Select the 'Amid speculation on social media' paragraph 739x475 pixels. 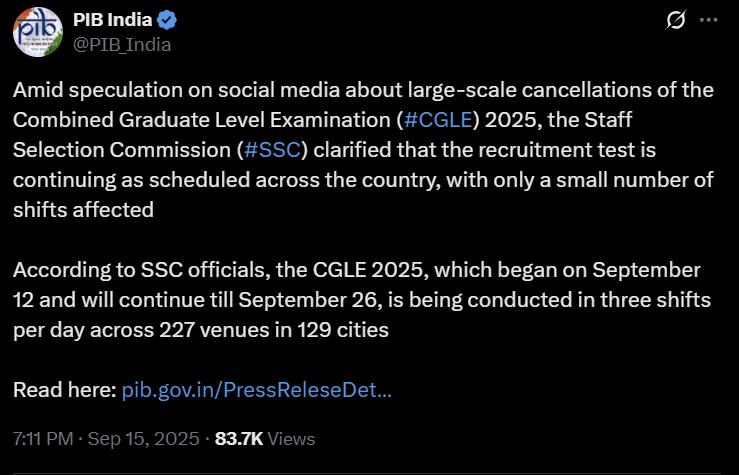[x=363, y=150]
